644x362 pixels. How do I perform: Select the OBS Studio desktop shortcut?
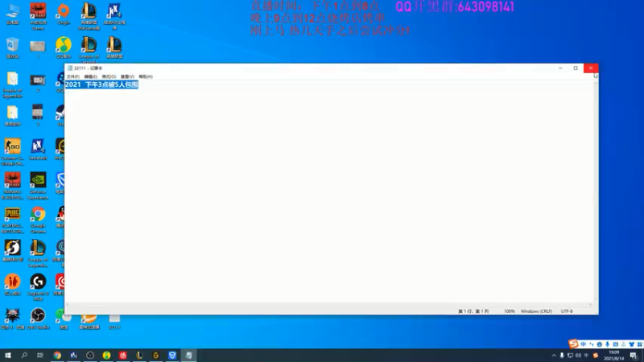coord(38,319)
